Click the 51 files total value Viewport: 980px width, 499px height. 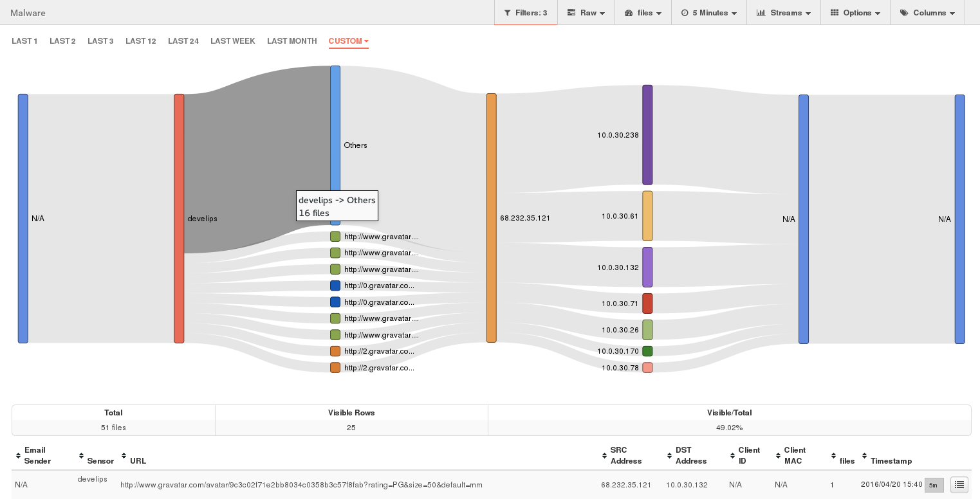tap(113, 428)
